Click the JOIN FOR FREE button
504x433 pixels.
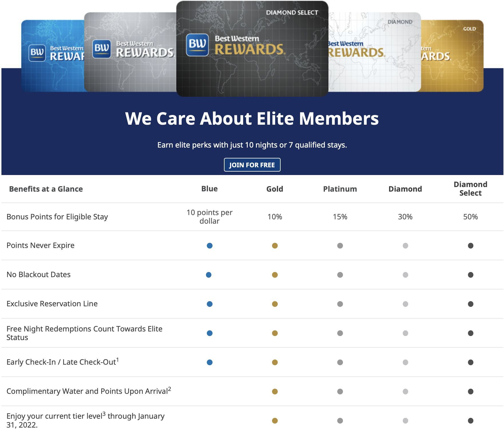(x=252, y=165)
